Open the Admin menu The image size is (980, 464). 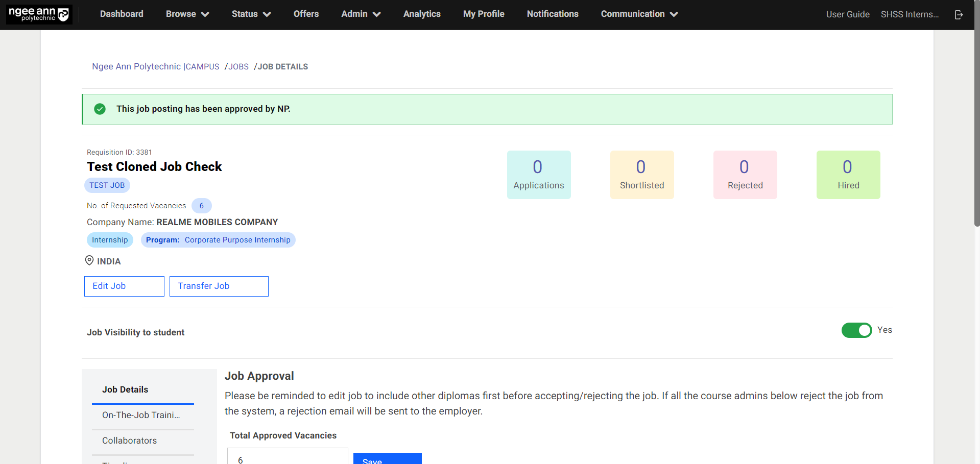[361, 14]
